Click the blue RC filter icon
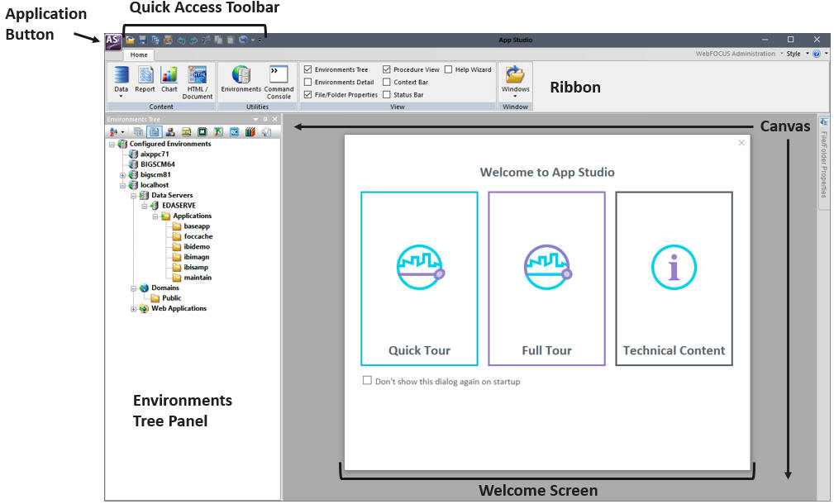This screenshot has width=834, height=504. point(234,132)
